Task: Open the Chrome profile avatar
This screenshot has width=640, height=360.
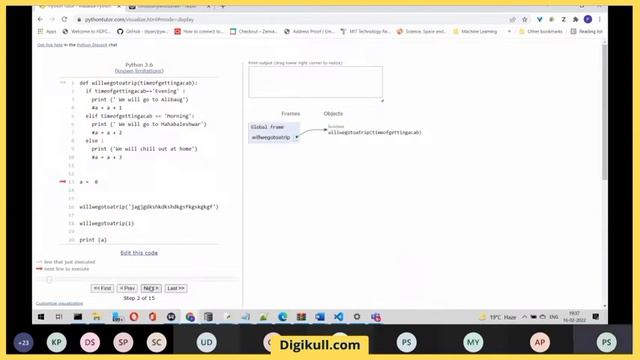Action: click(588, 19)
